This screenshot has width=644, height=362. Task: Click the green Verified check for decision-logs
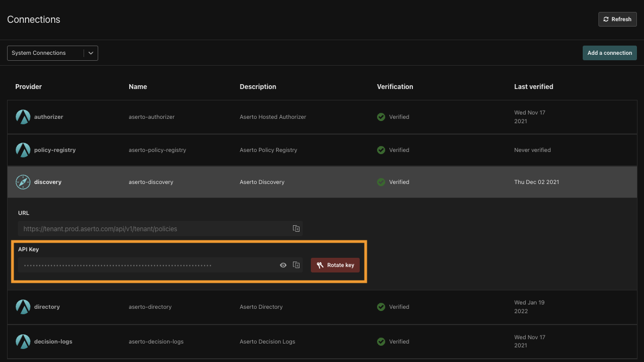(x=381, y=341)
